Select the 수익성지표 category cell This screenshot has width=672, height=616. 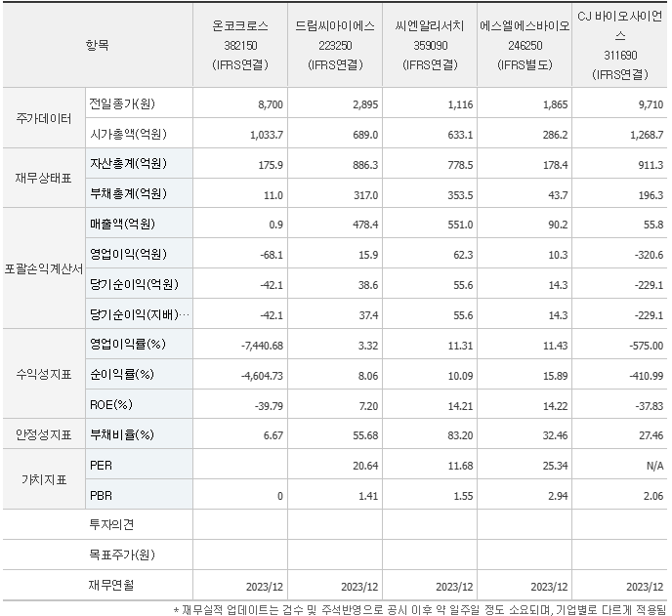coord(44,374)
